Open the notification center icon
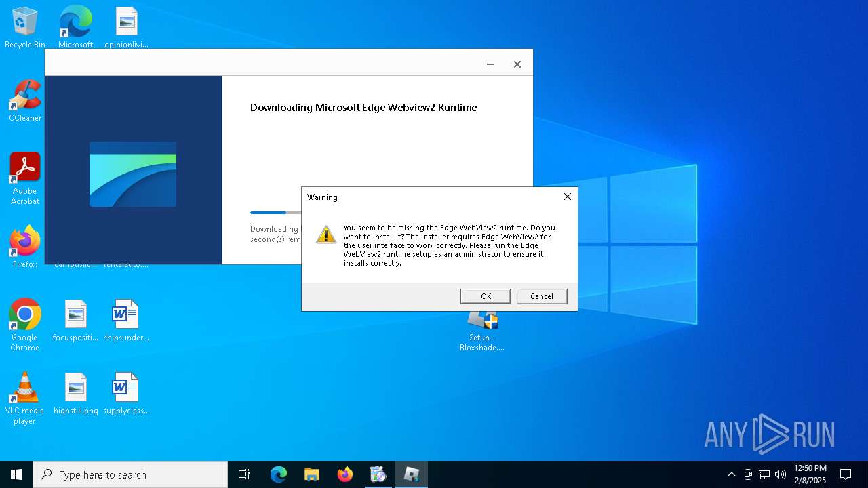Screen dimensions: 868x488 point(846,474)
